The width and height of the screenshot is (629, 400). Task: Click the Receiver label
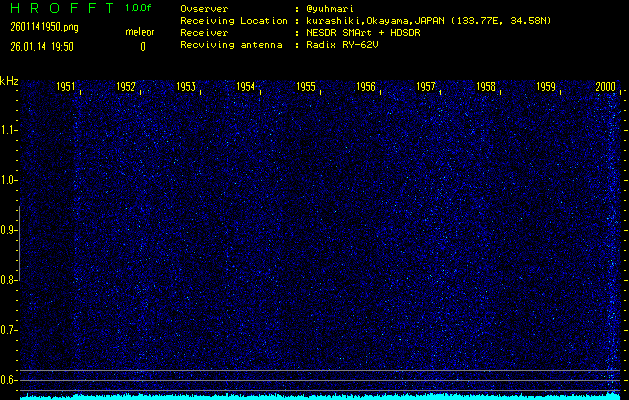(x=204, y=33)
